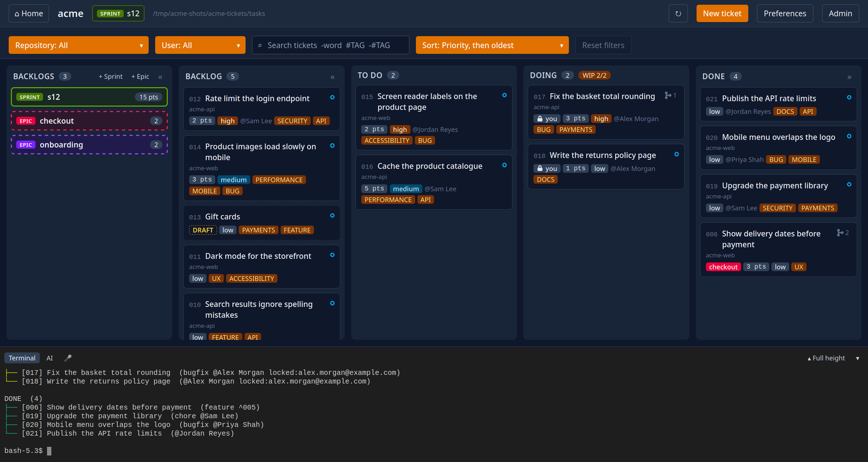
Task: Click the sprint s12 header badge
Action: coord(118,14)
